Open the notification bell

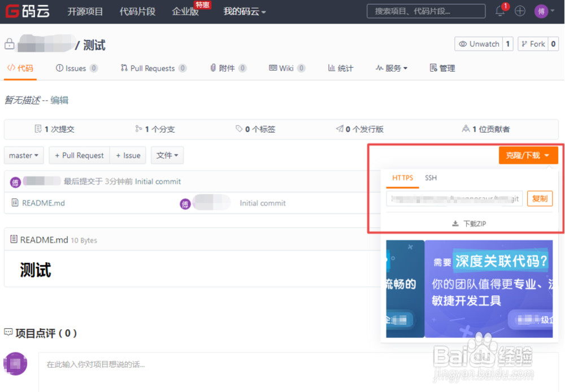pos(499,10)
